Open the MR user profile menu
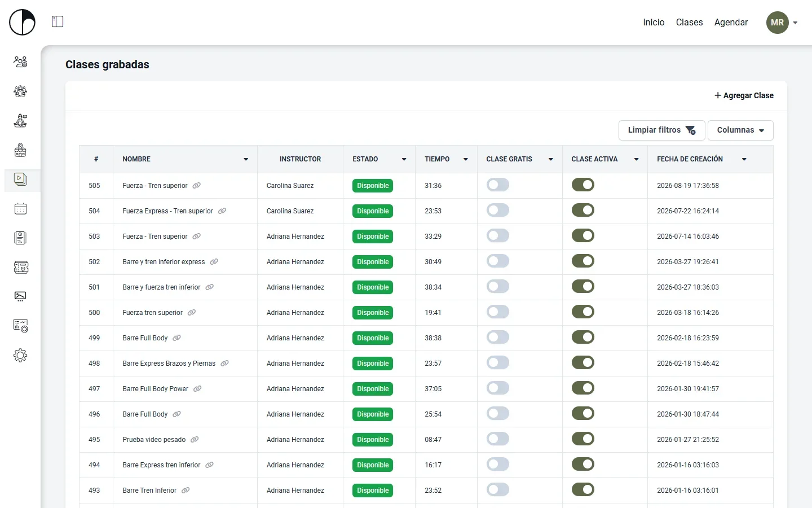 pos(782,23)
